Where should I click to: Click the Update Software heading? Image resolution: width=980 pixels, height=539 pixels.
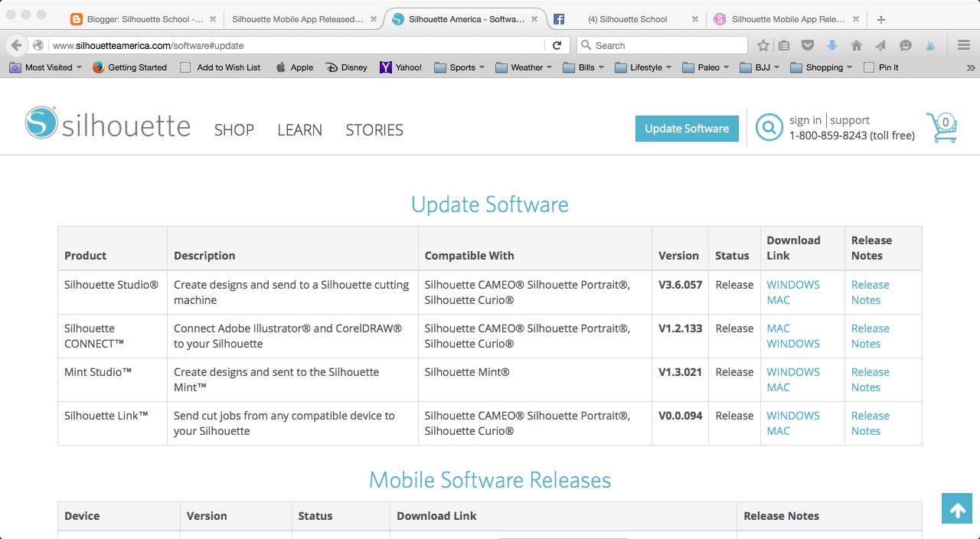[490, 204]
